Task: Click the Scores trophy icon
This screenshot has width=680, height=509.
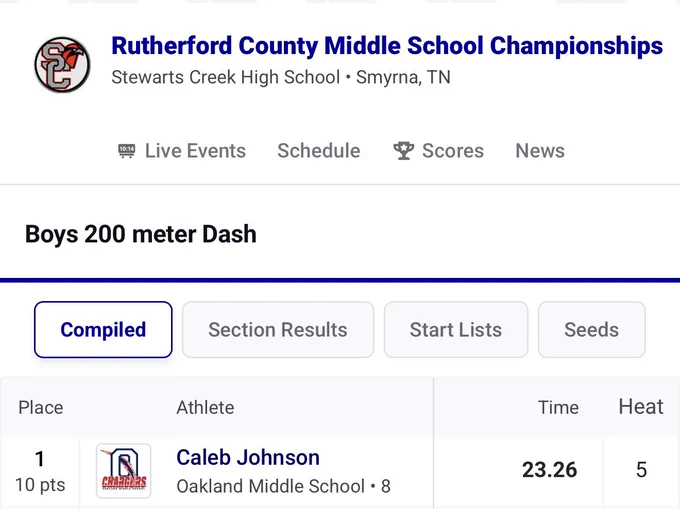Action: pyautogui.click(x=404, y=151)
